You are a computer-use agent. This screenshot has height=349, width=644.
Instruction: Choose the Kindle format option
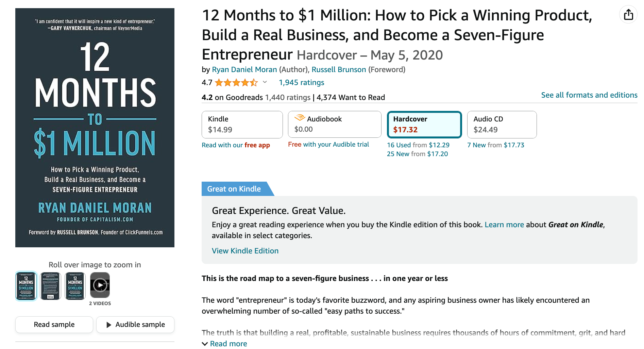click(242, 124)
